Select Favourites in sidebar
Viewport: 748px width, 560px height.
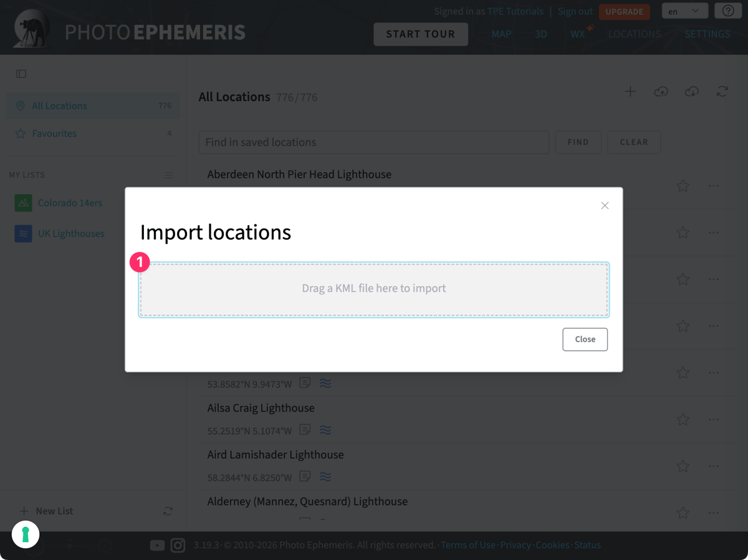point(93,133)
